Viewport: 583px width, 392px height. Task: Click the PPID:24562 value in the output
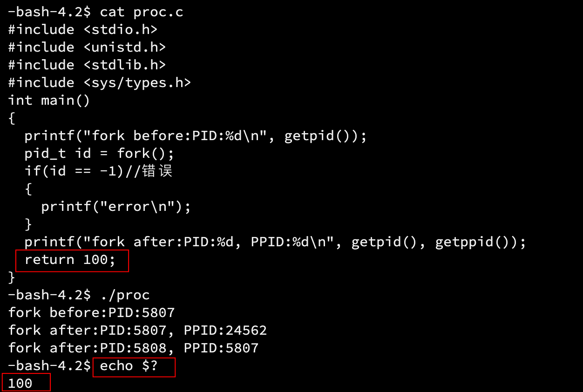(225, 331)
